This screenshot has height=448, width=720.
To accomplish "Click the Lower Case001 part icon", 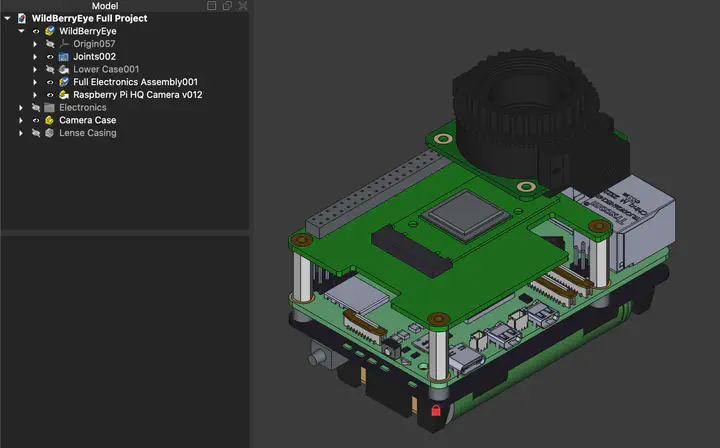I will point(64,70).
